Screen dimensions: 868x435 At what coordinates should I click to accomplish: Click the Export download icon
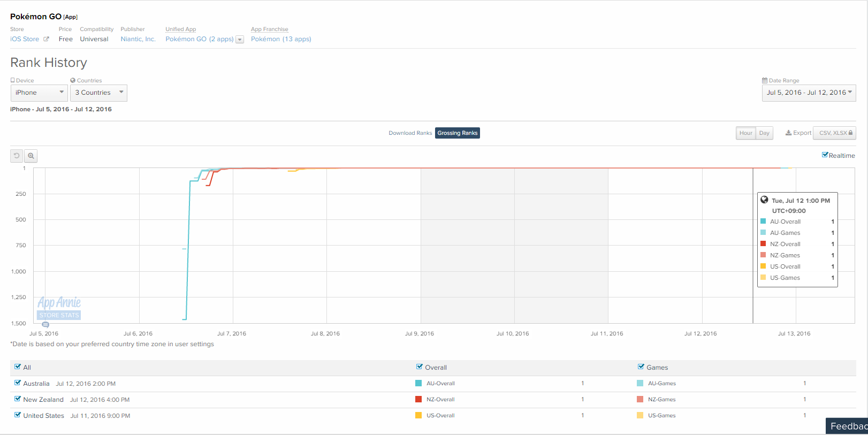[788, 133]
